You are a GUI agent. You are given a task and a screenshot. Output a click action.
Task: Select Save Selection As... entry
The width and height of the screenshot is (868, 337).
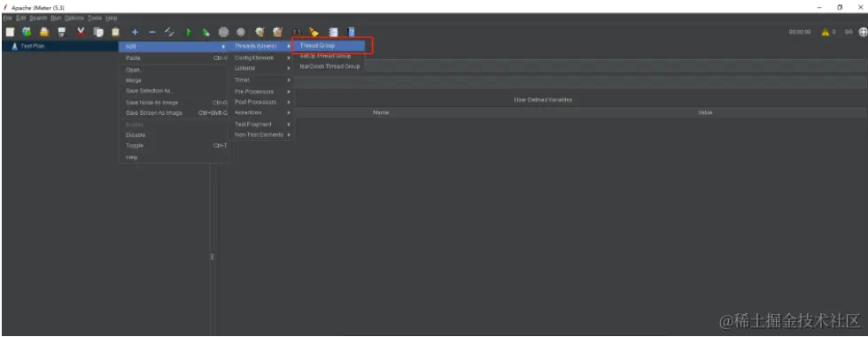tap(174, 91)
